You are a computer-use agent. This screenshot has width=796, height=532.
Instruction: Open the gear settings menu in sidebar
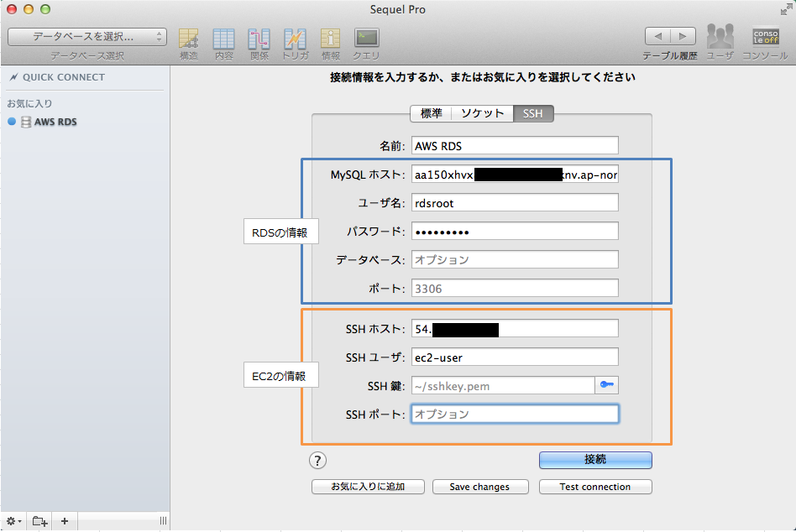[x=13, y=521]
